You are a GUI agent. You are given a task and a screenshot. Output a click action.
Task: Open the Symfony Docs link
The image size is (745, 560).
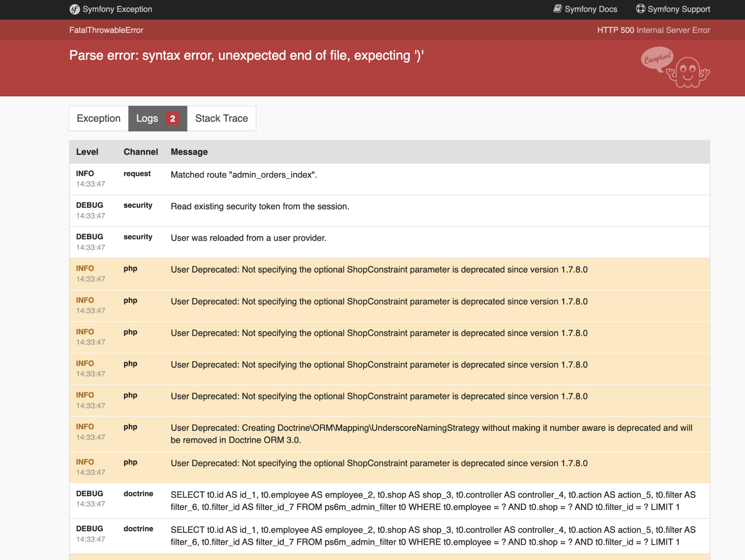[591, 9]
